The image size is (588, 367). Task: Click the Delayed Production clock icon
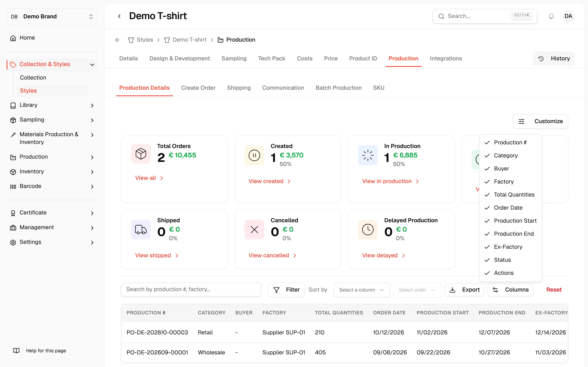click(x=368, y=229)
